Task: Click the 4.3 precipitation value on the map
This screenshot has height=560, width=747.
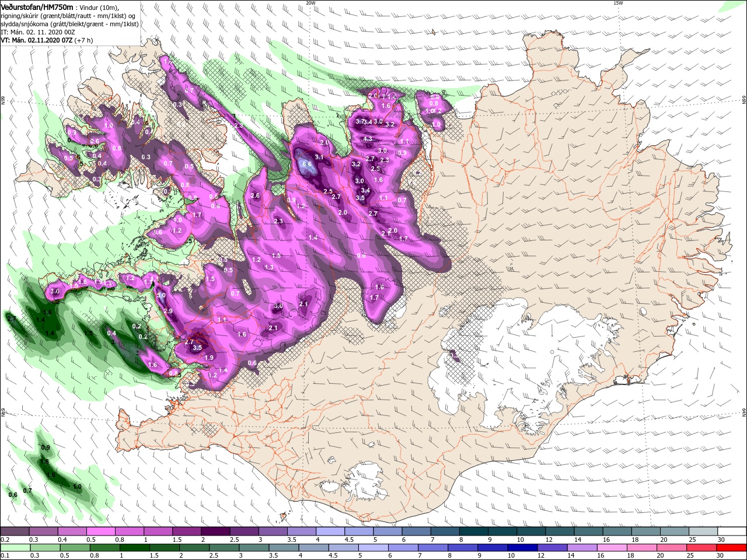Action: pos(368,139)
